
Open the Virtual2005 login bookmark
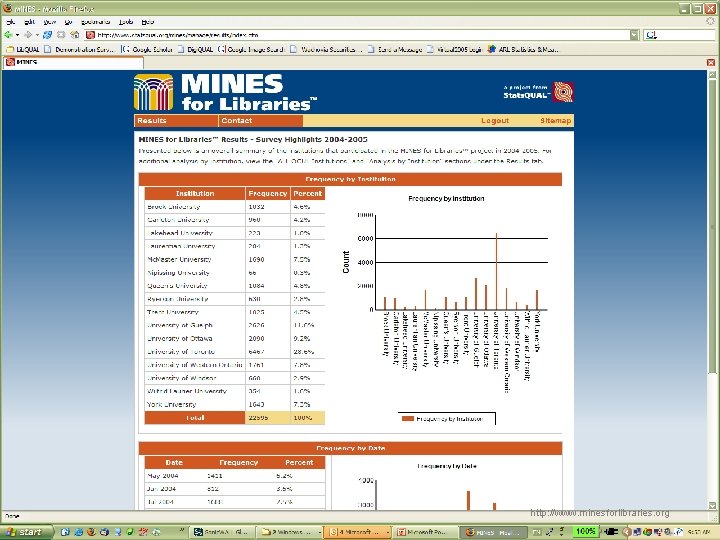[x=454, y=49]
